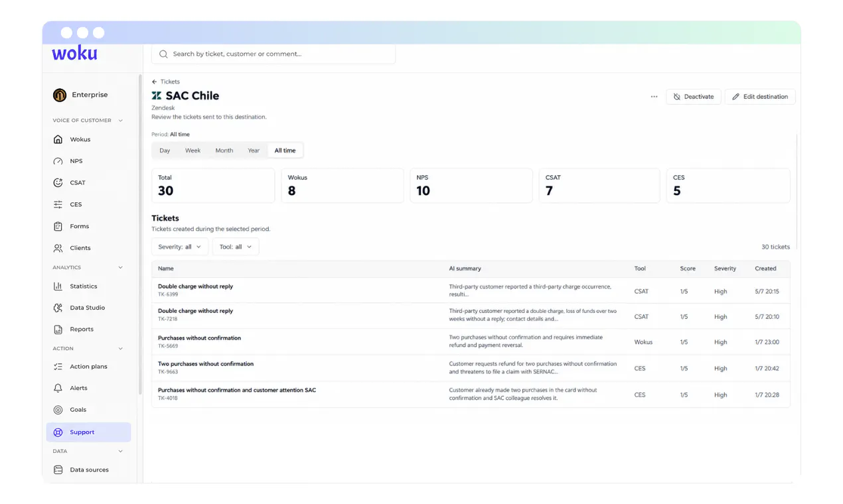Image resolution: width=843 pixels, height=504 pixels.
Task: Open the Data sources database icon
Action: pos(58,470)
